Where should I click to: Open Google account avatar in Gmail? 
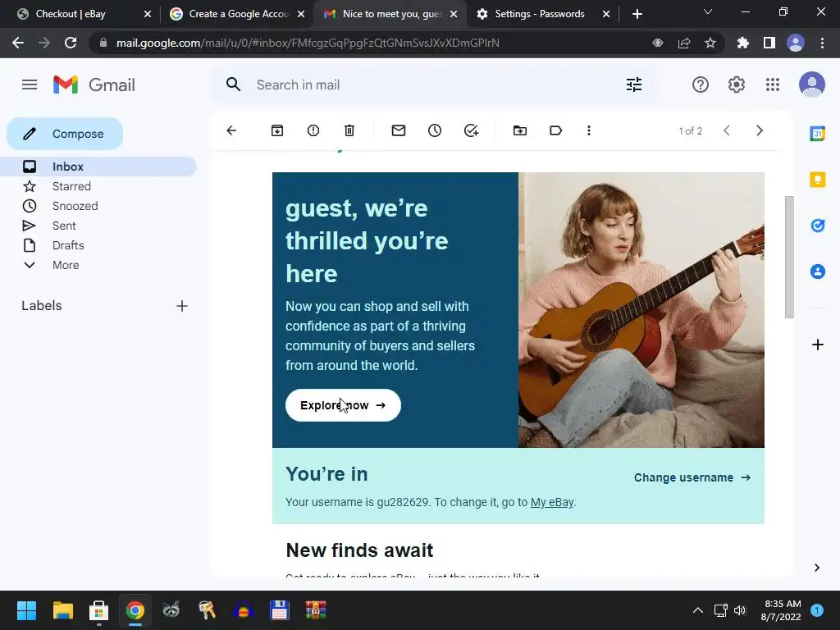point(812,84)
